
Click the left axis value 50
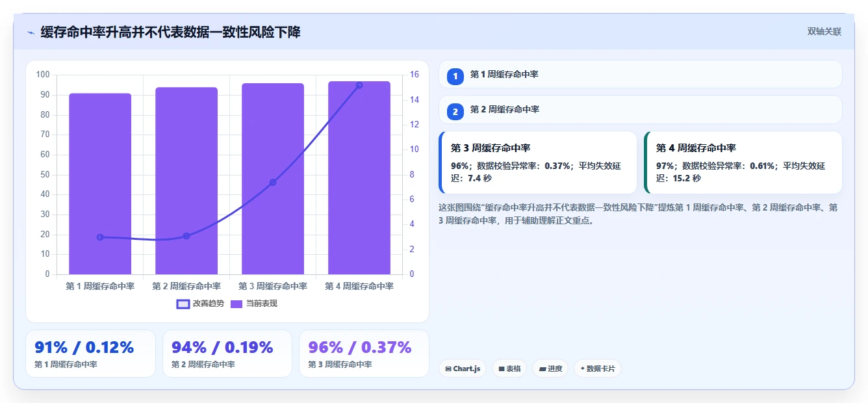(x=45, y=174)
